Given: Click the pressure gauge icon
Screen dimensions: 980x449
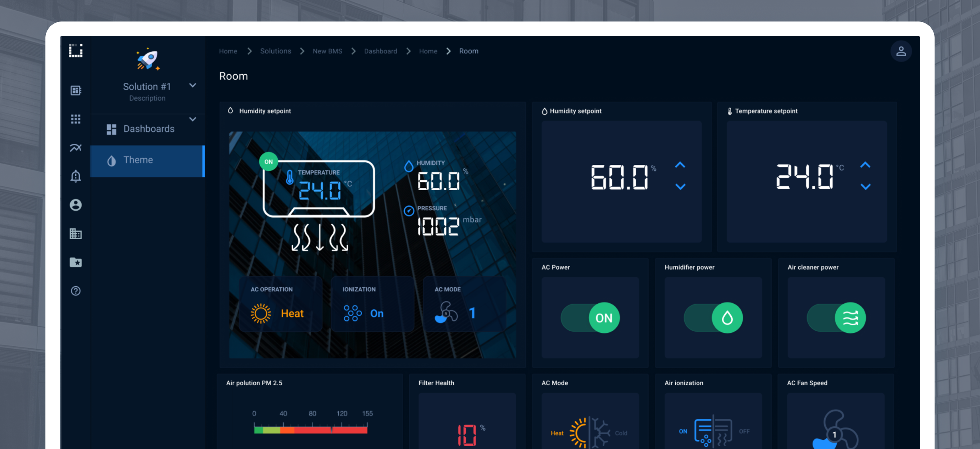Looking at the screenshot, I should [x=409, y=211].
